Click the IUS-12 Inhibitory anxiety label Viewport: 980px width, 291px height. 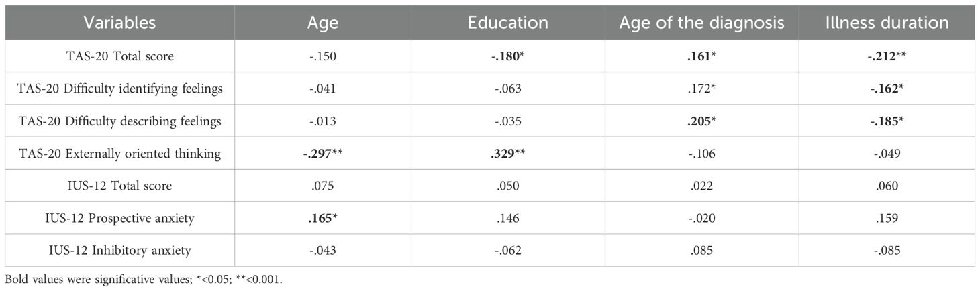[x=119, y=251]
